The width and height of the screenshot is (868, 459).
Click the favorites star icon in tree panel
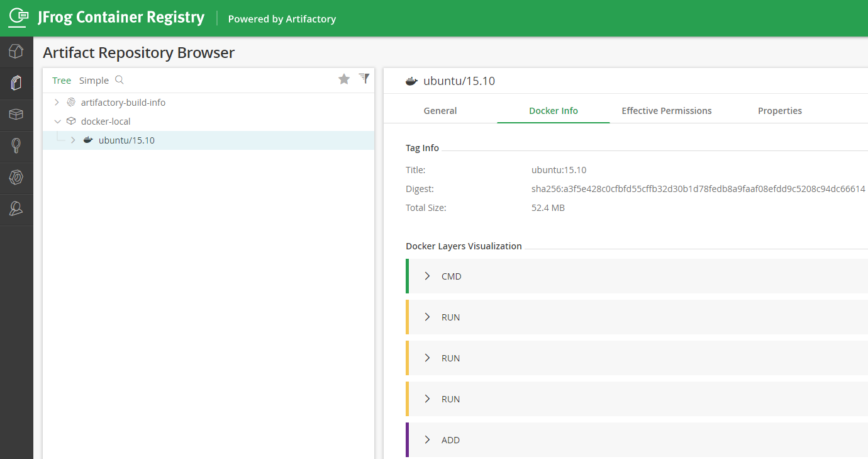point(344,79)
